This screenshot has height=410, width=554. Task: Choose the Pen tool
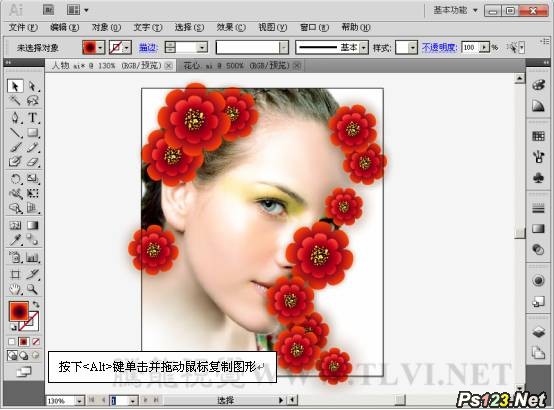click(15, 117)
